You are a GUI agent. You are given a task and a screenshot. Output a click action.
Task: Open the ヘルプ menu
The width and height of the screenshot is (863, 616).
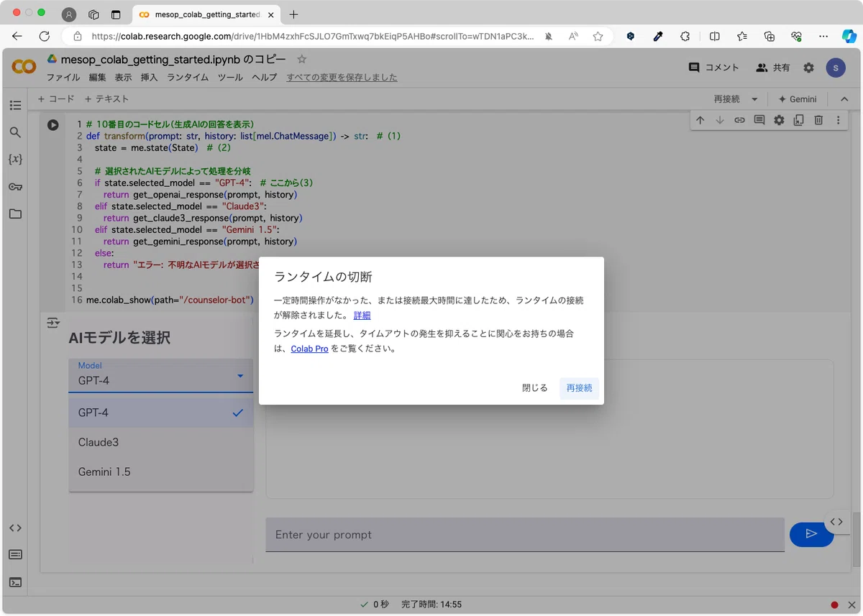point(264,78)
